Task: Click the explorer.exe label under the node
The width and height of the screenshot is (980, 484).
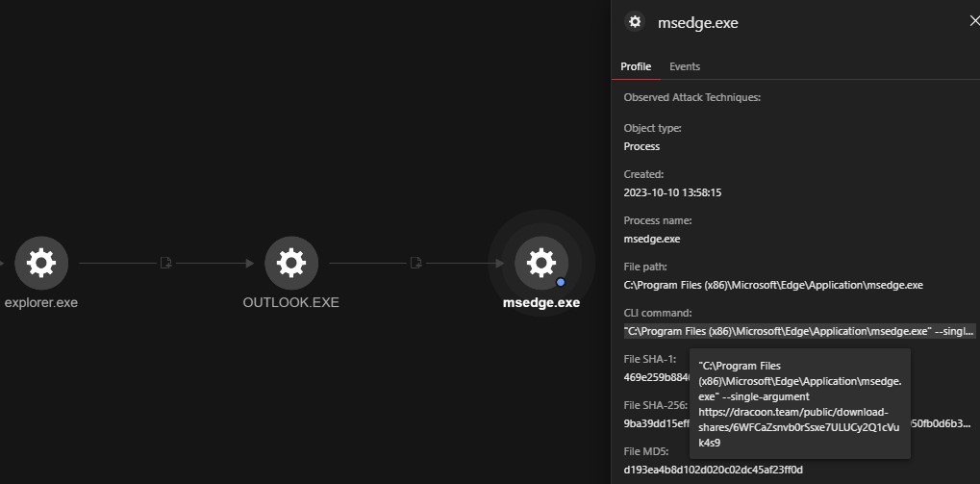Action: tap(40, 302)
